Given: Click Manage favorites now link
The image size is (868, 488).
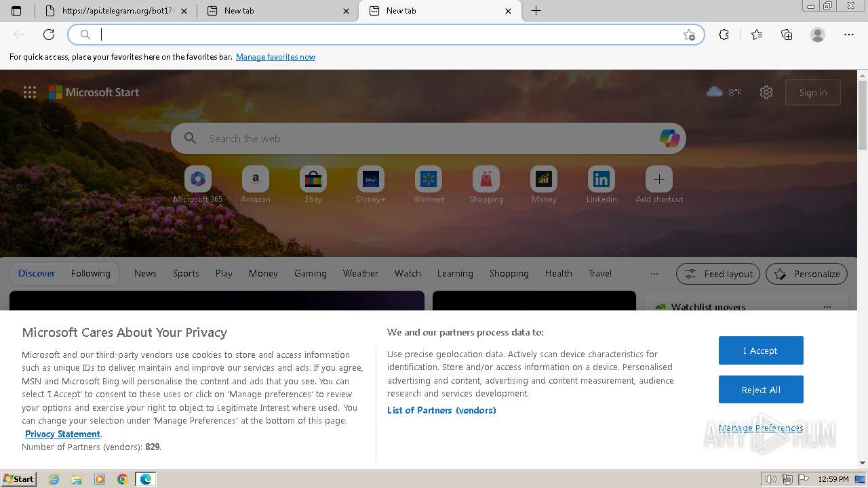Looking at the screenshot, I should [x=275, y=57].
